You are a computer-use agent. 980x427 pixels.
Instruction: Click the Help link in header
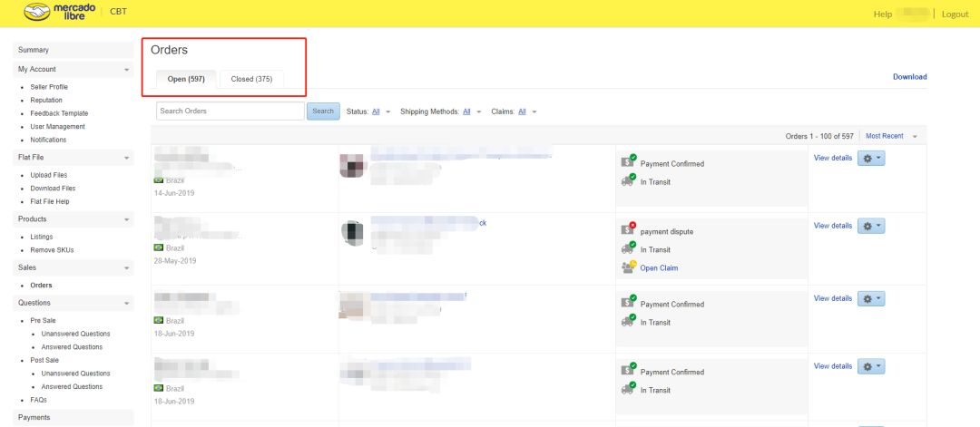883,14
